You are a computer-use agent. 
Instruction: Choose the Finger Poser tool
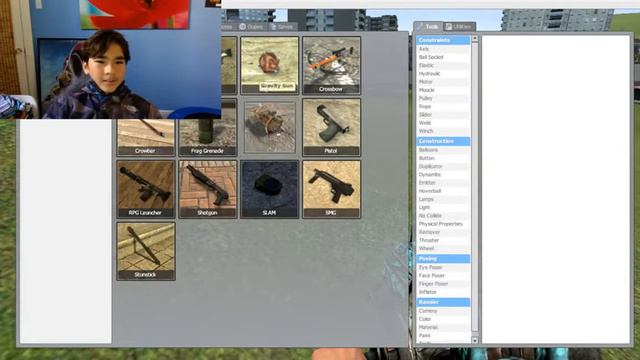coord(443,284)
